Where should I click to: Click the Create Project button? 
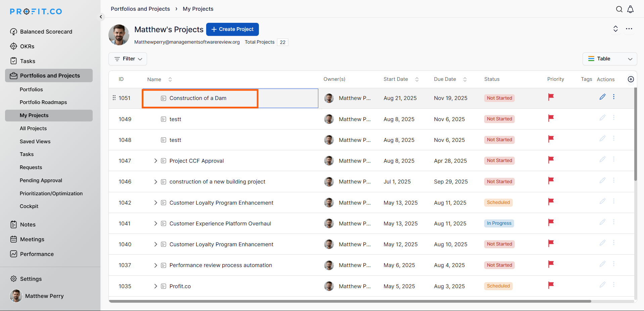click(232, 29)
